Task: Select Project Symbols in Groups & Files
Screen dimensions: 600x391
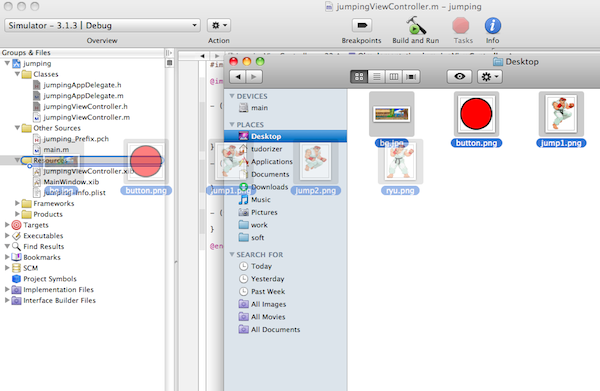Action: (49, 279)
